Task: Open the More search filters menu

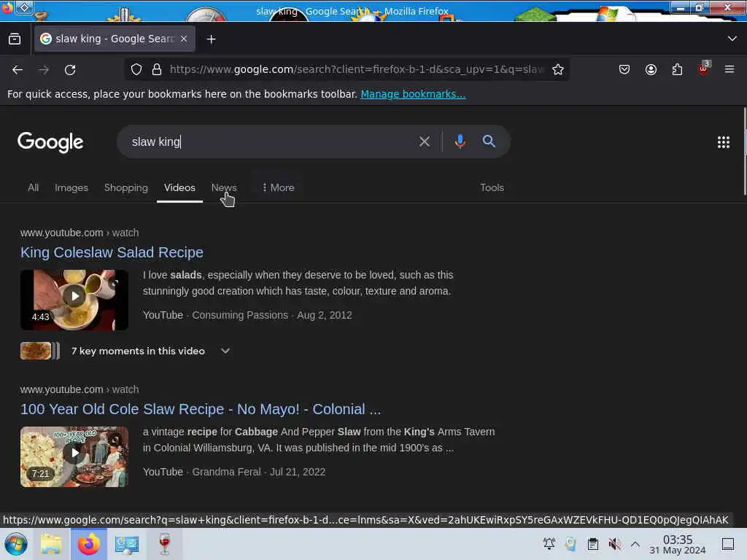Action: pos(278,187)
